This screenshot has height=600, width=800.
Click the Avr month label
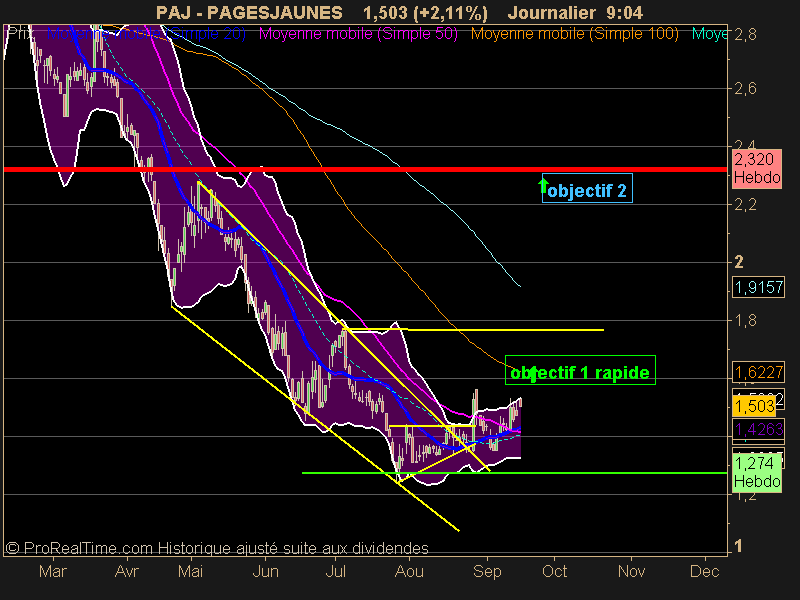coord(127,571)
